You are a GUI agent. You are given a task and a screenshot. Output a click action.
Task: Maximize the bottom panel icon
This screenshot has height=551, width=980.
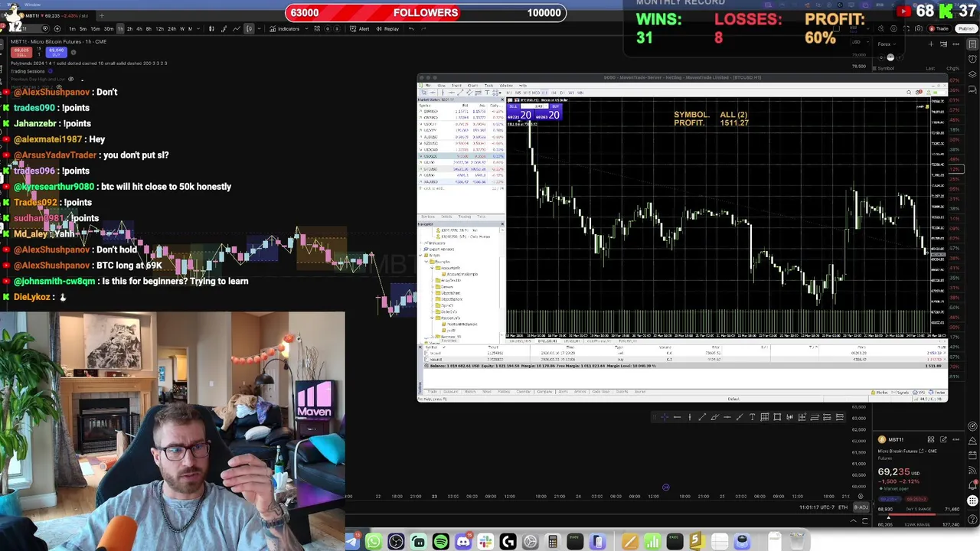(x=865, y=521)
